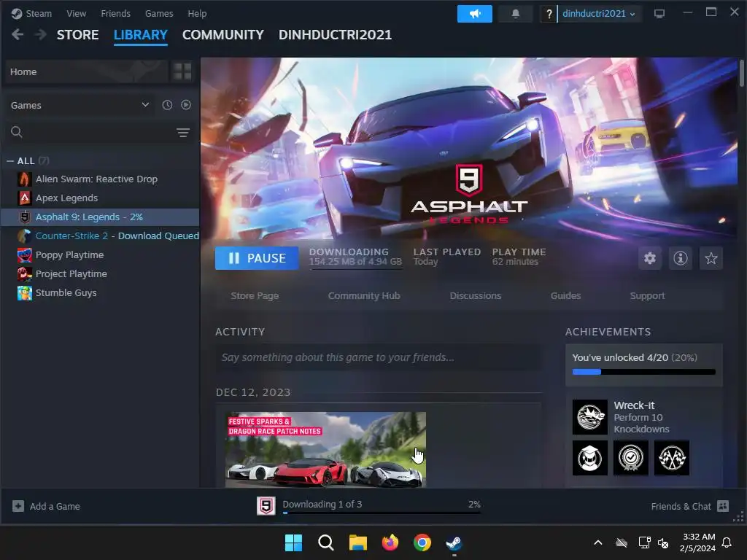Open the Community Hub link
747x560 pixels.
point(364,296)
